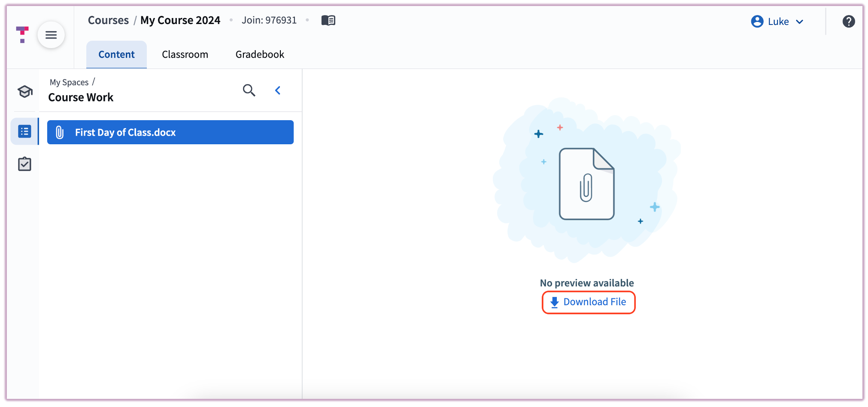Click the T application logo

pyautogui.click(x=21, y=34)
